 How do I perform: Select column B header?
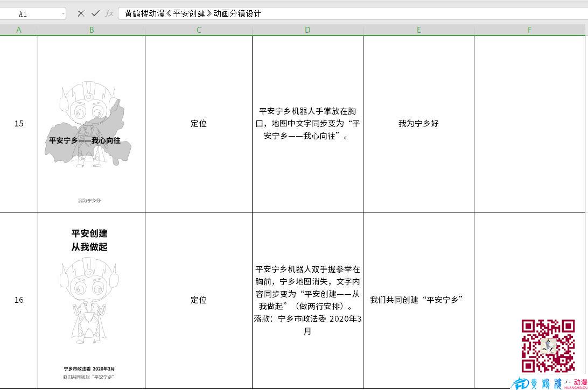click(x=92, y=30)
